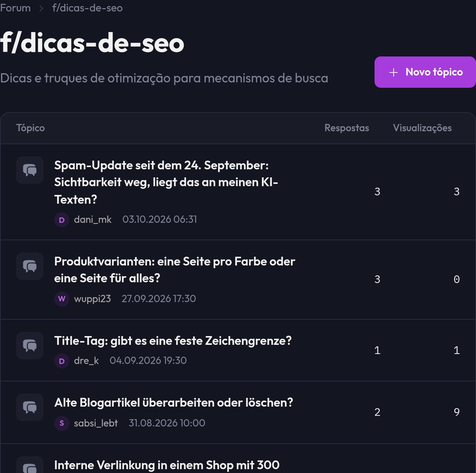This screenshot has height=473, width=476.
Task: View profile of user dani_mk
Action: click(x=93, y=219)
